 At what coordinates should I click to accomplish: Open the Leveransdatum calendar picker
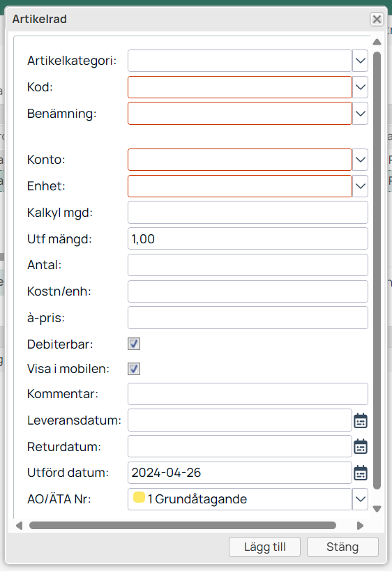(x=361, y=420)
